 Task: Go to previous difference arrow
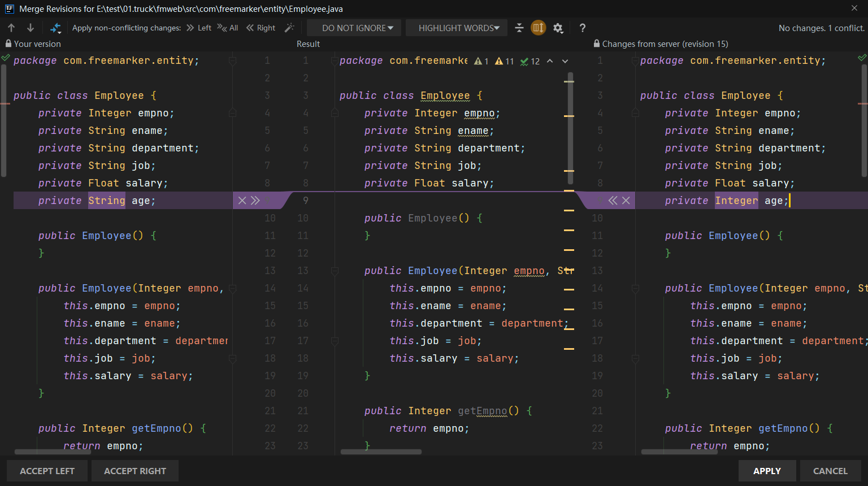click(x=11, y=28)
